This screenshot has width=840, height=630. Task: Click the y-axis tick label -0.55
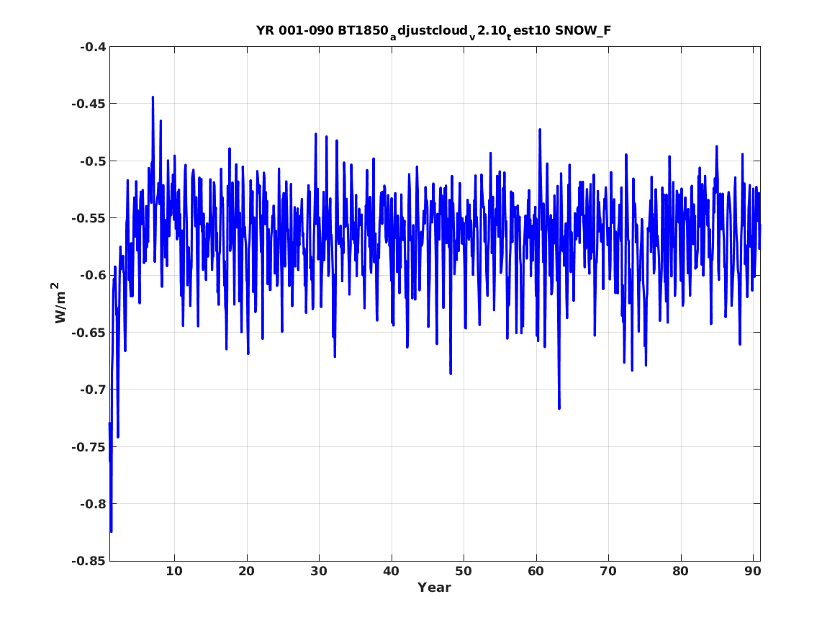(89, 218)
